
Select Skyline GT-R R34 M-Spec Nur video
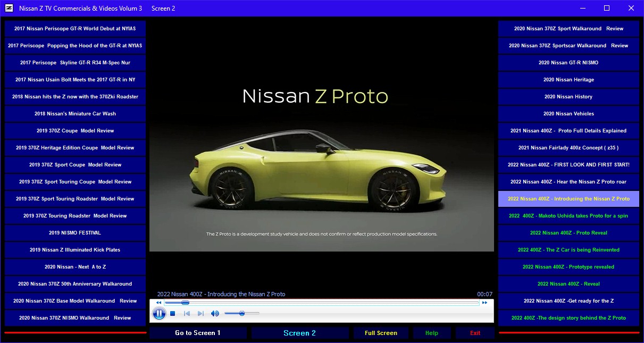tap(75, 63)
